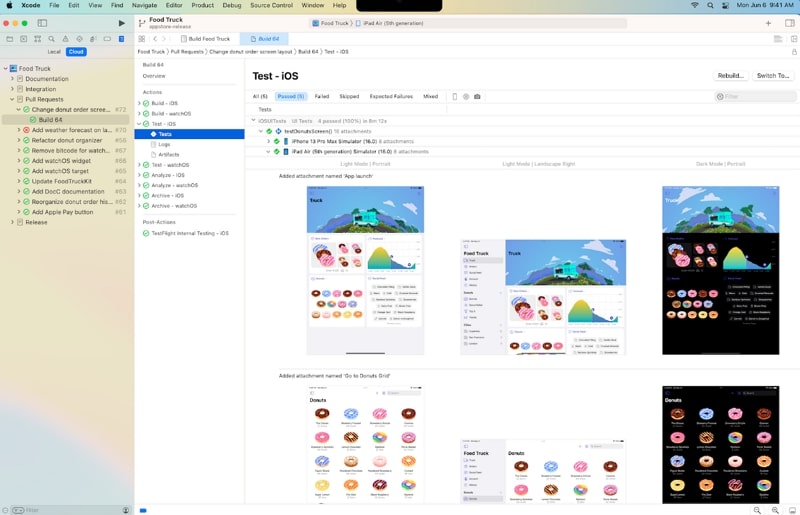Go back with the editor back arrow
800x515 pixels.
[x=155, y=39]
